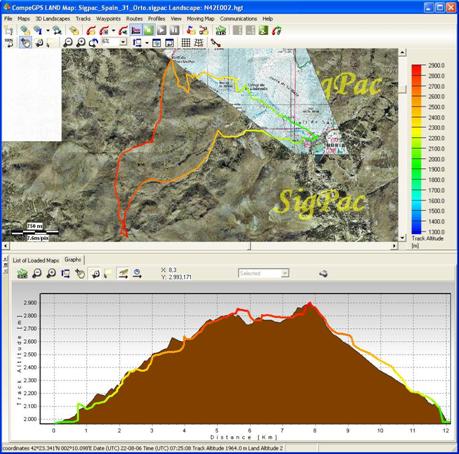
Task: Expand the dropdown arrow beside second red track icon
Action: coord(113,31)
